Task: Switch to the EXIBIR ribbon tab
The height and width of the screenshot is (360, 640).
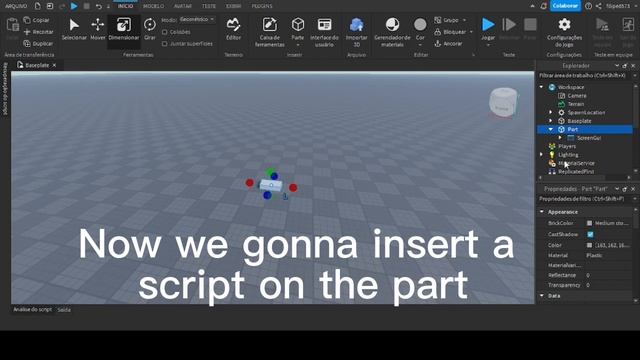Action: click(x=233, y=6)
